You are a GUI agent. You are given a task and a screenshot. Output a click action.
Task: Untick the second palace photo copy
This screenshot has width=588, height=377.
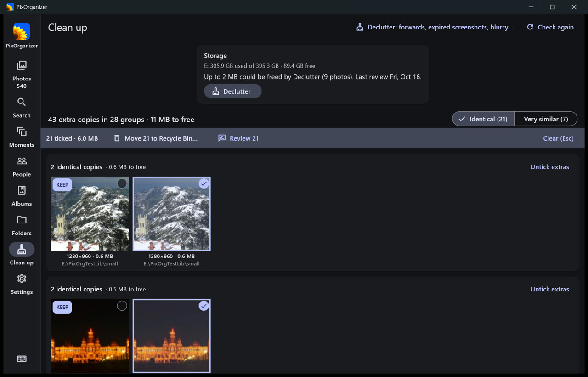point(204,306)
